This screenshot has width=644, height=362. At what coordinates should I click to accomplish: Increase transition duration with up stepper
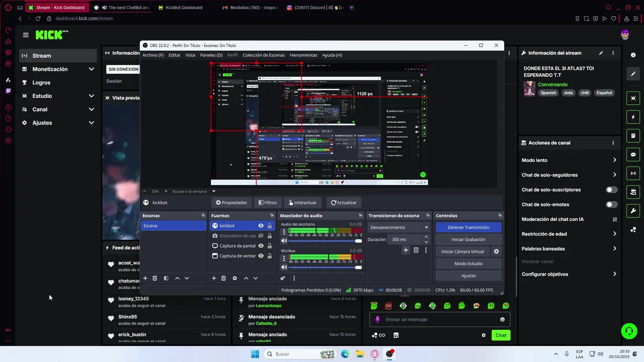pos(426,237)
